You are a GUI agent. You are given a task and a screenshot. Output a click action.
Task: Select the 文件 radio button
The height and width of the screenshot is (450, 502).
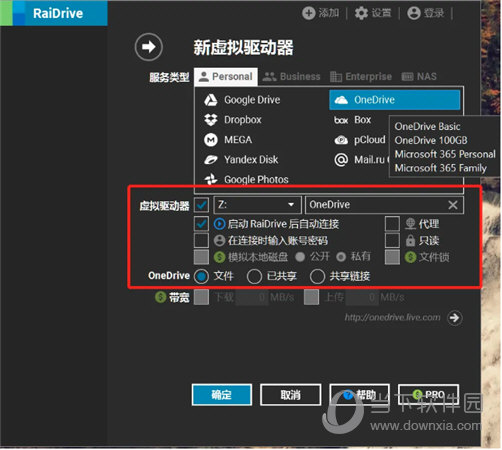[201, 276]
